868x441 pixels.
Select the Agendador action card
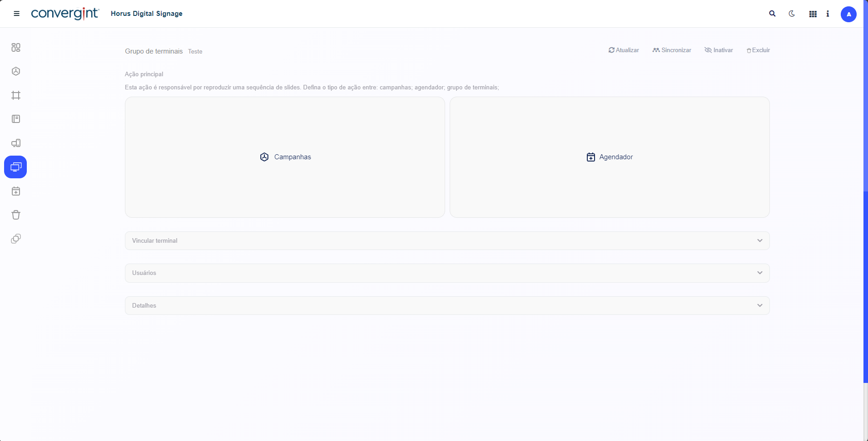coord(610,157)
